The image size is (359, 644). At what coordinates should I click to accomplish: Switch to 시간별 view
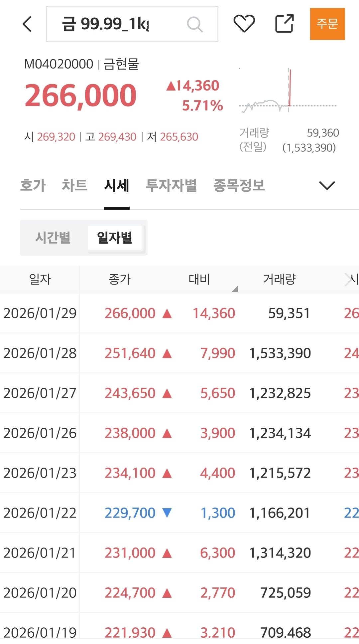tap(53, 238)
